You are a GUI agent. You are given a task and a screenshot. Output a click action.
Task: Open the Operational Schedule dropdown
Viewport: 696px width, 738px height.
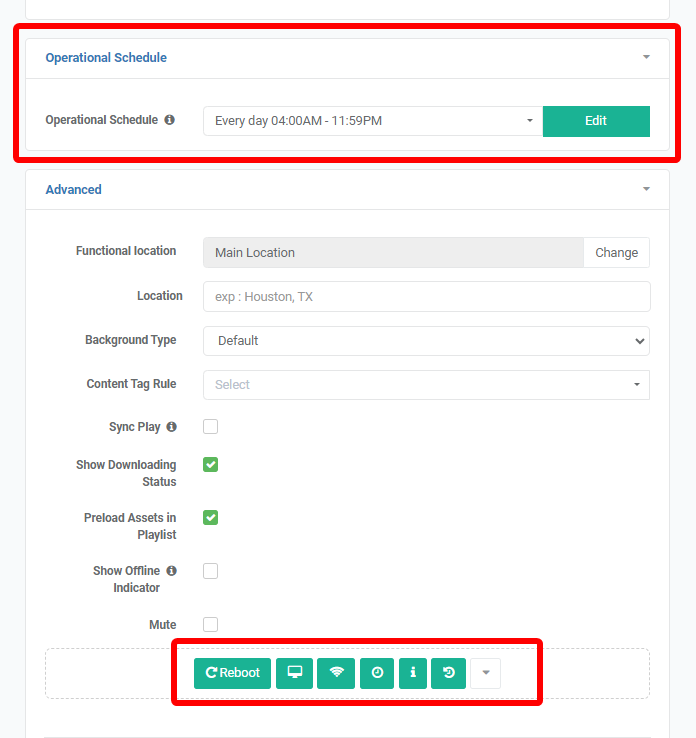point(373,121)
